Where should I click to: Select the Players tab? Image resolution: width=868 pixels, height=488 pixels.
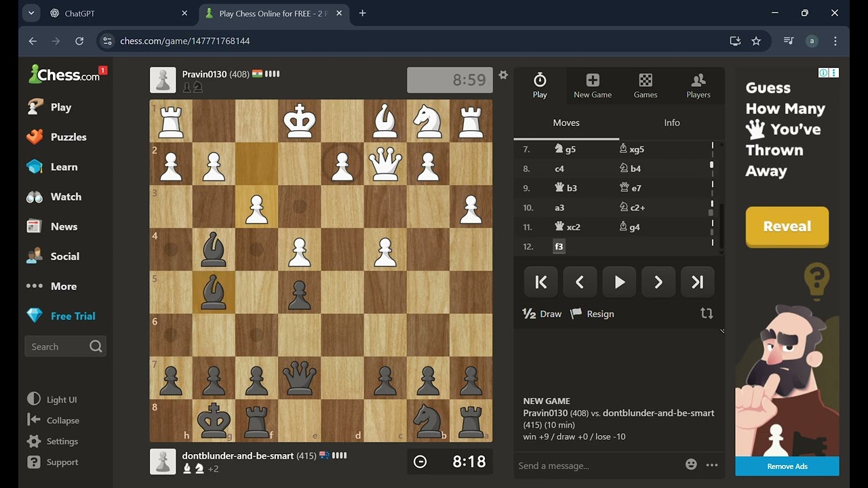(698, 85)
